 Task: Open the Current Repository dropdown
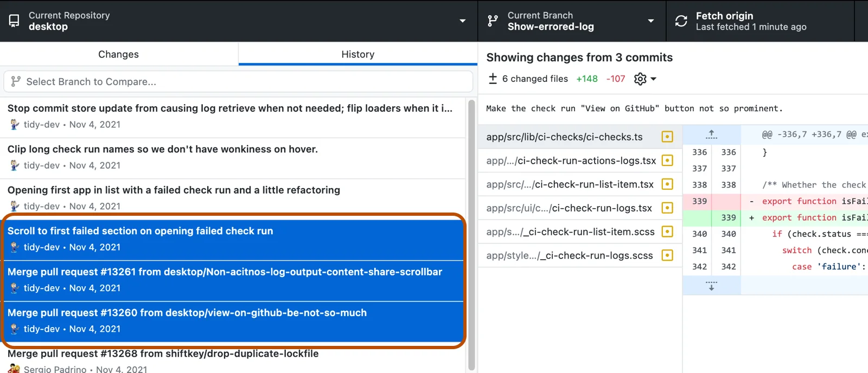point(239,21)
